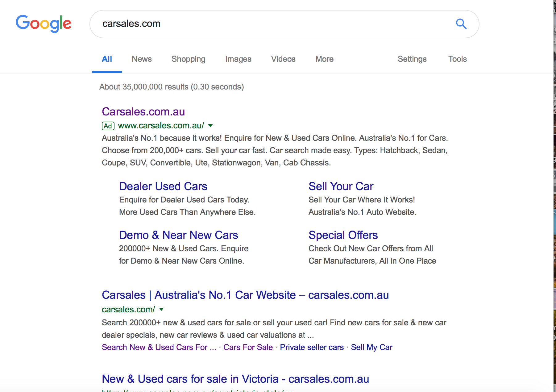556x392 pixels.
Task: Click the Special Offers sitelink
Action: [343, 235]
